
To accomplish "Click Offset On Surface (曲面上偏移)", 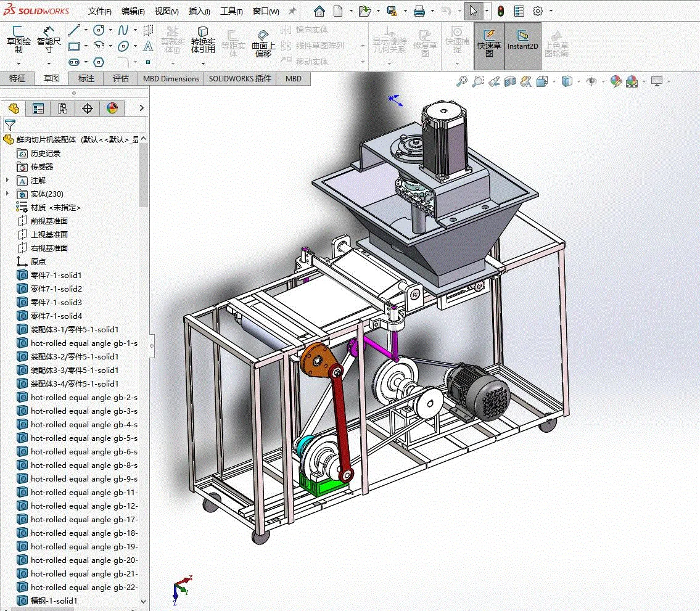I will [x=263, y=43].
